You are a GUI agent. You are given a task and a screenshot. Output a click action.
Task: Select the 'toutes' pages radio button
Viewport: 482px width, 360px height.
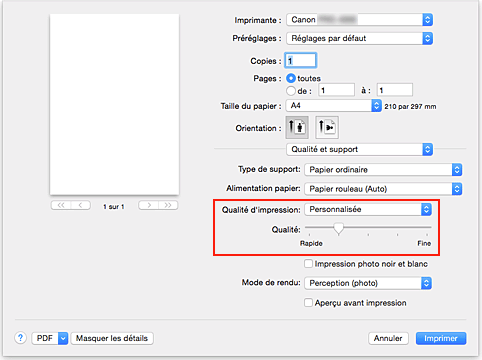(x=291, y=78)
